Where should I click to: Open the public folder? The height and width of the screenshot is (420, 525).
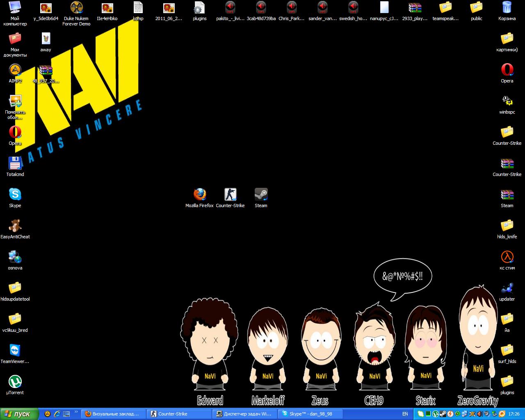[476, 11]
